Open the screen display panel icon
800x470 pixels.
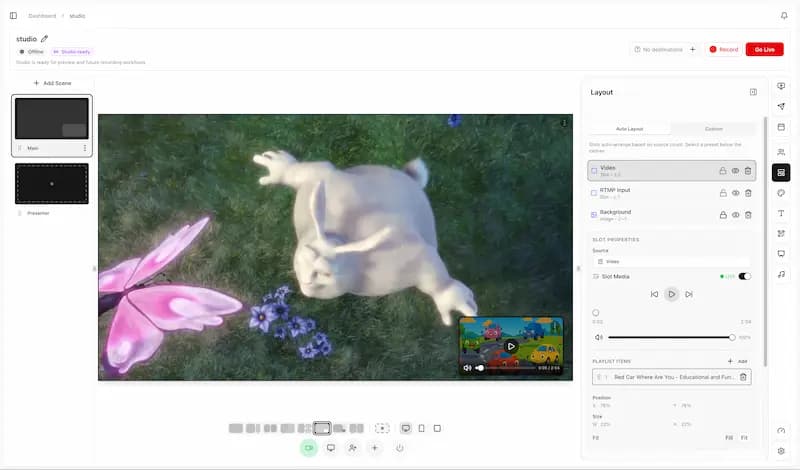tap(781, 254)
